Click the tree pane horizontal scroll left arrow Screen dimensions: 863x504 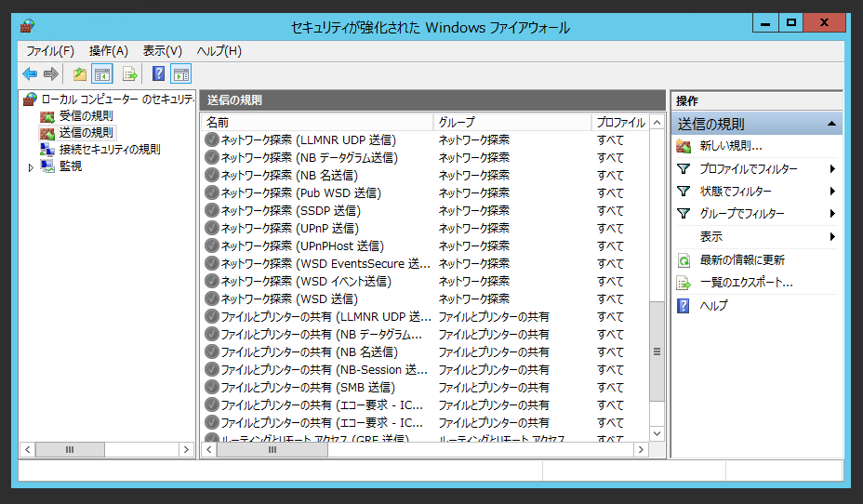click(x=28, y=449)
